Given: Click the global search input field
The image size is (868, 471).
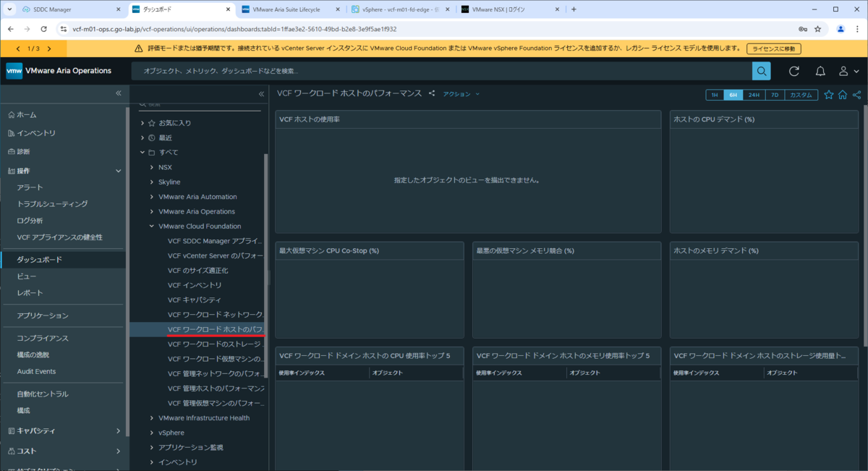Looking at the screenshot, I should pyautogui.click(x=442, y=71).
